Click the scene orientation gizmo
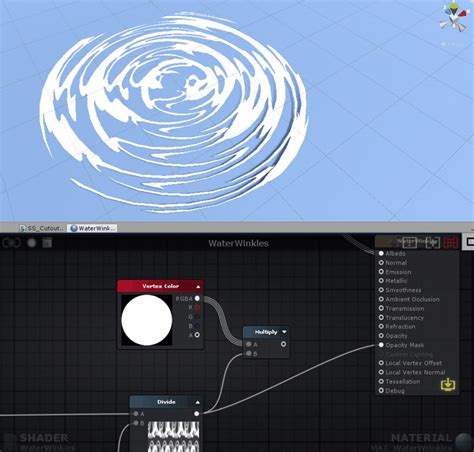 pyautogui.click(x=454, y=17)
